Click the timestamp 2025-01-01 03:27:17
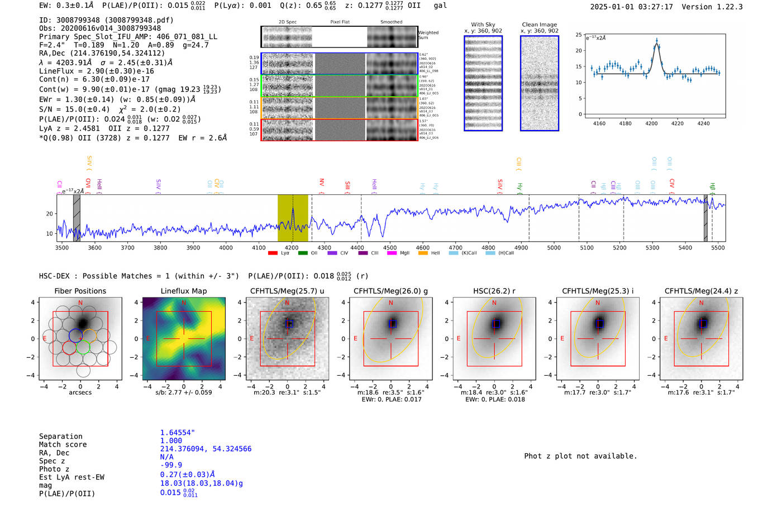Image resolution: width=782 pixels, height=532 pixels. tap(631, 7)
